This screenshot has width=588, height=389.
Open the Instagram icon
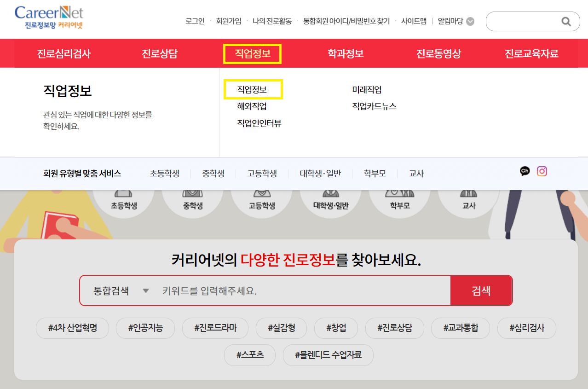542,171
